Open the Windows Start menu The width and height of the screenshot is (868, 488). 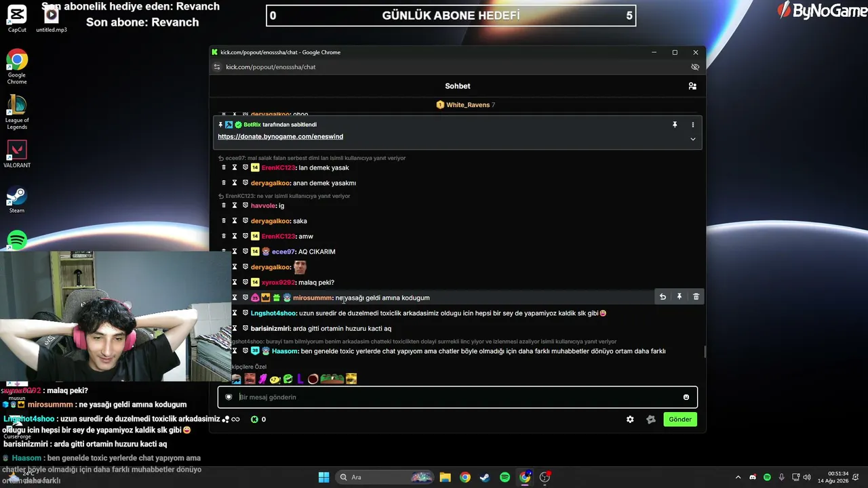[x=323, y=477]
